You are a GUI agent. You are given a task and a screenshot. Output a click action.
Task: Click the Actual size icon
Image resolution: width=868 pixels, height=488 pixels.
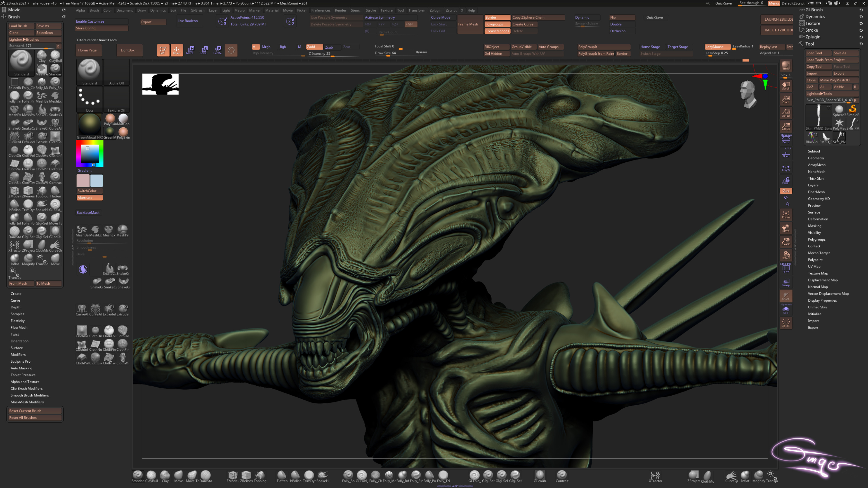coord(786,113)
